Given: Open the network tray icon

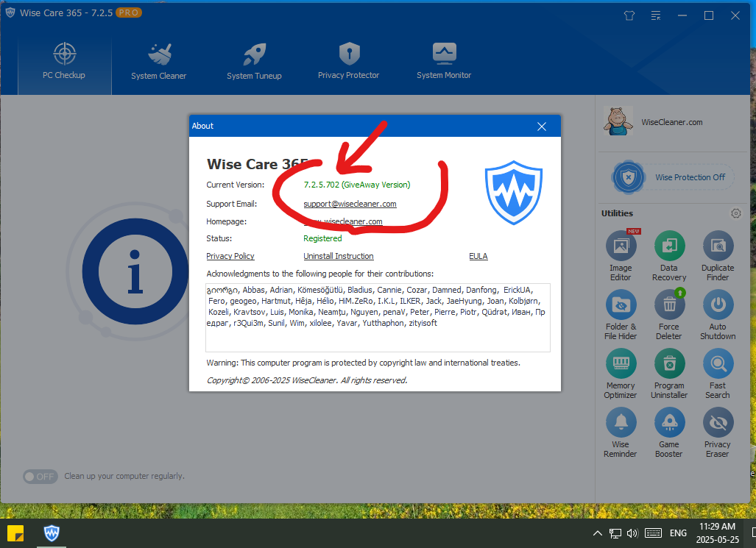Looking at the screenshot, I should click(615, 533).
